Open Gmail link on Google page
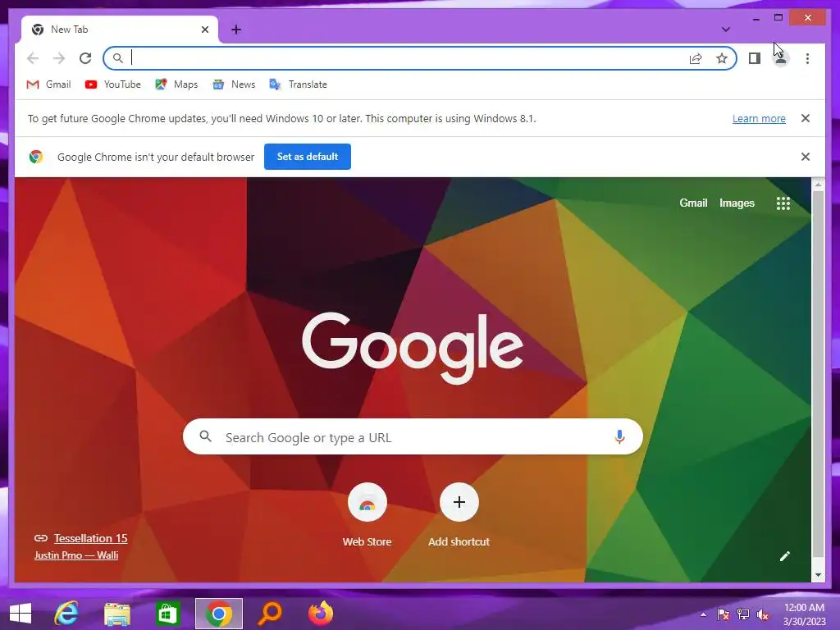 (693, 203)
